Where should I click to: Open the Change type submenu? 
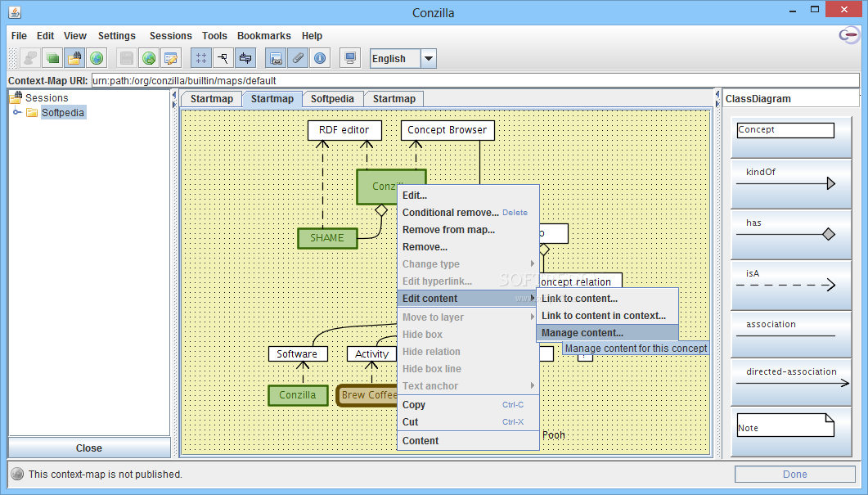(468, 264)
